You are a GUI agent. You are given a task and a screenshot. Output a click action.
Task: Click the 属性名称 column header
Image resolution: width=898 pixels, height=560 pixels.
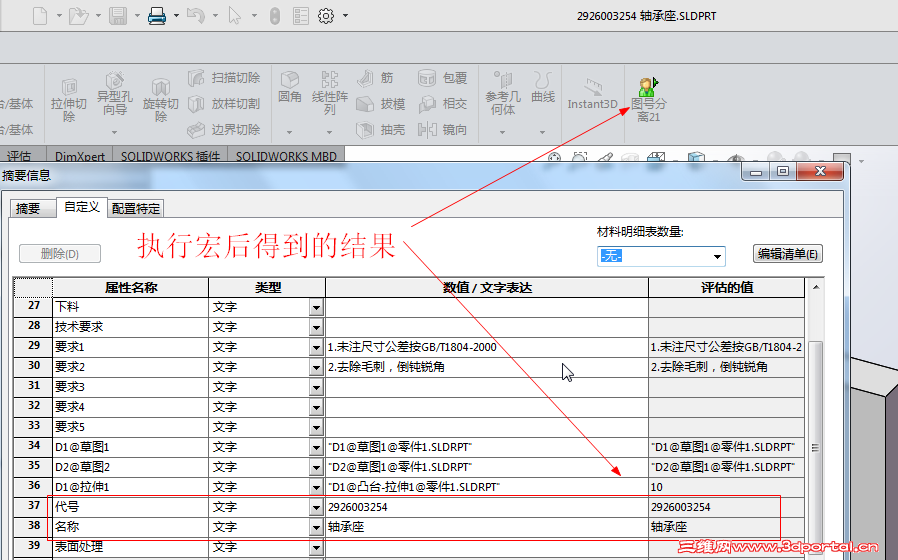(x=131, y=287)
